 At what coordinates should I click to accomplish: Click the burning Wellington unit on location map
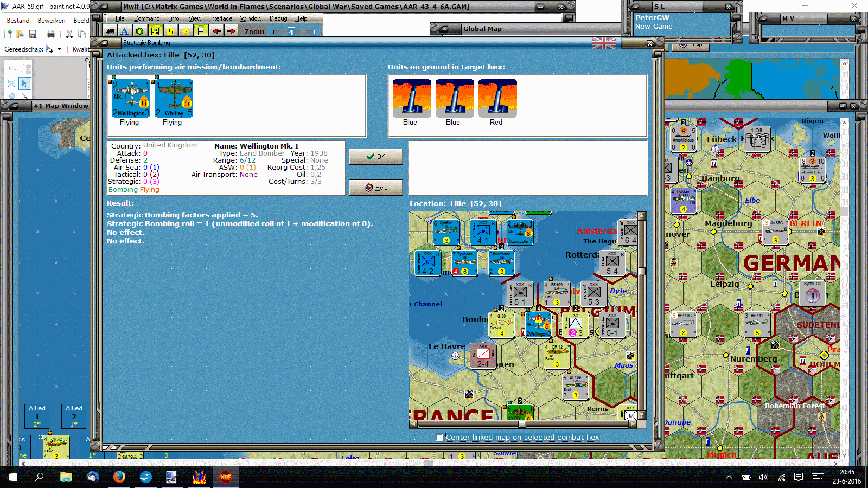[x=538, y=325]
